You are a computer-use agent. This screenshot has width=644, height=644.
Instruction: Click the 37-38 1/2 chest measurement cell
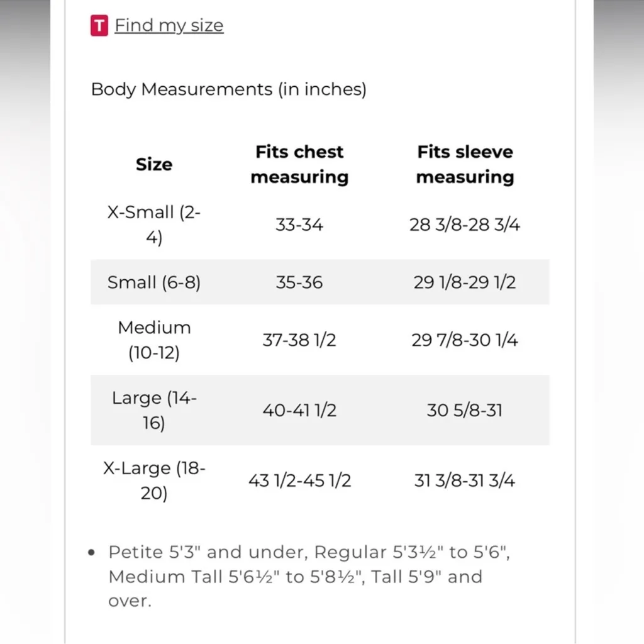tap(299, 340)
